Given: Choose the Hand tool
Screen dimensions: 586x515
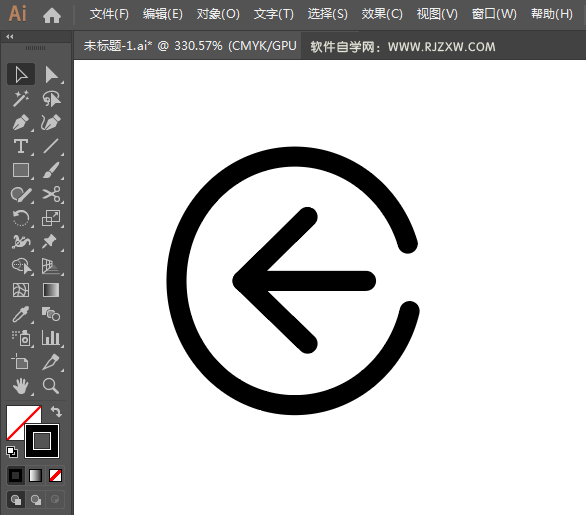Looking at the screenshot, I should click(x=21, y=386).
